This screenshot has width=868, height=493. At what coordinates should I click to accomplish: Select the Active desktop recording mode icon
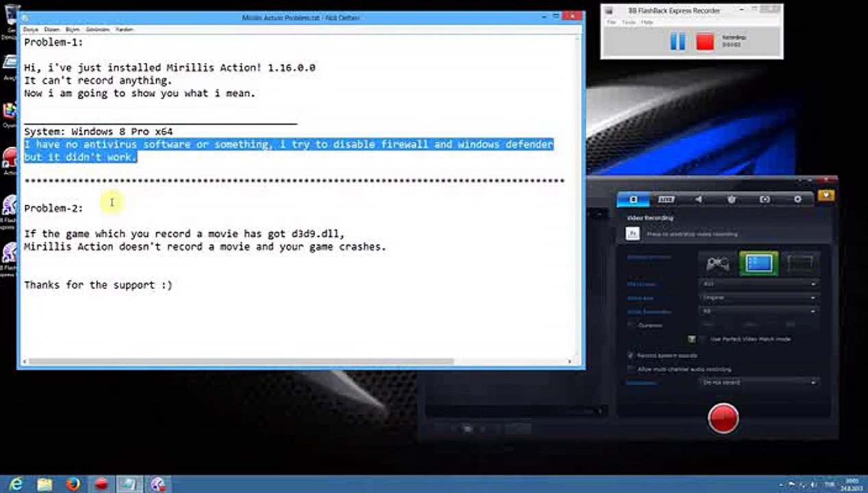click(x=758, y=263)
